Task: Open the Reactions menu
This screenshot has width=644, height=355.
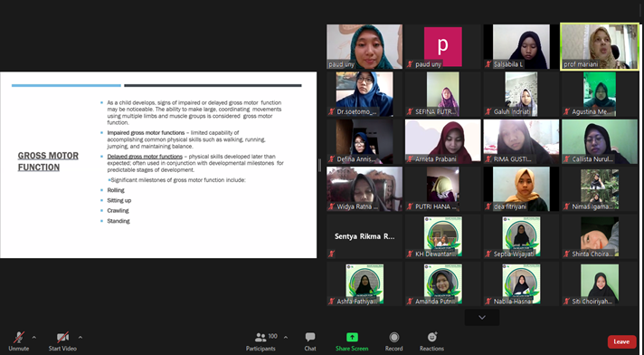Action: [431, 341]
